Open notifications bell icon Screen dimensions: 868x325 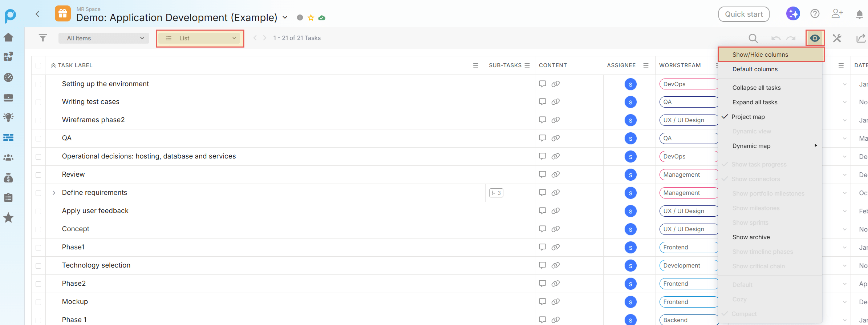859,14
